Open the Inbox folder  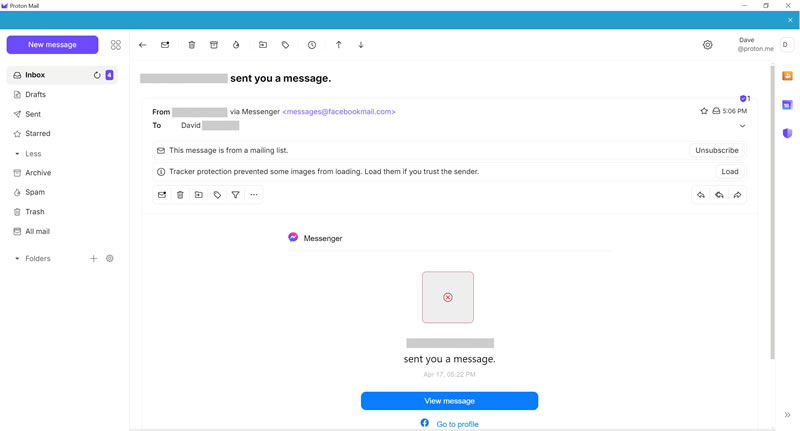tap(62, 75)
